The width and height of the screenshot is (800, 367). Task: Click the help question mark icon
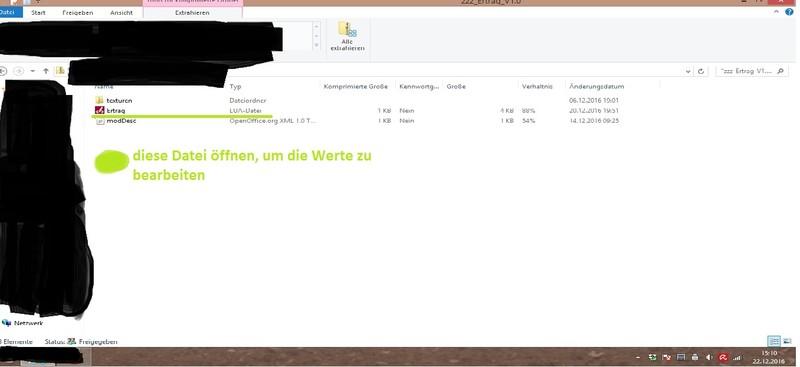[x=789, y=12]
